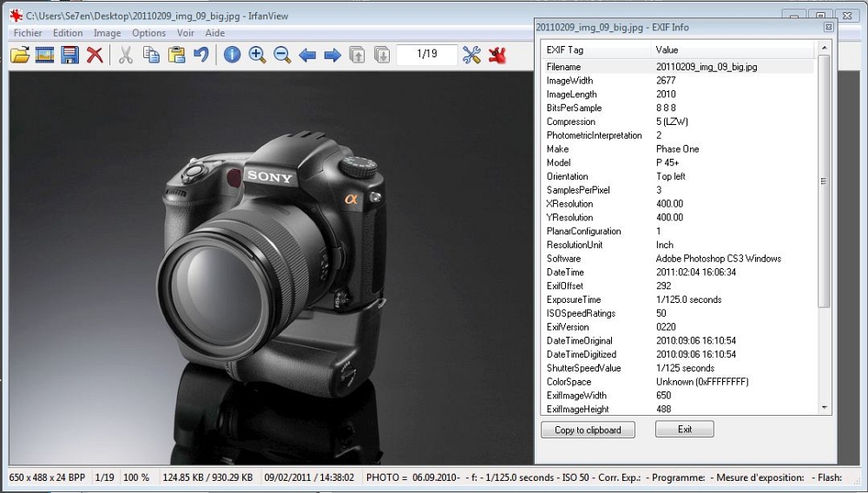Select the ExifOffset row

(678, 286)
